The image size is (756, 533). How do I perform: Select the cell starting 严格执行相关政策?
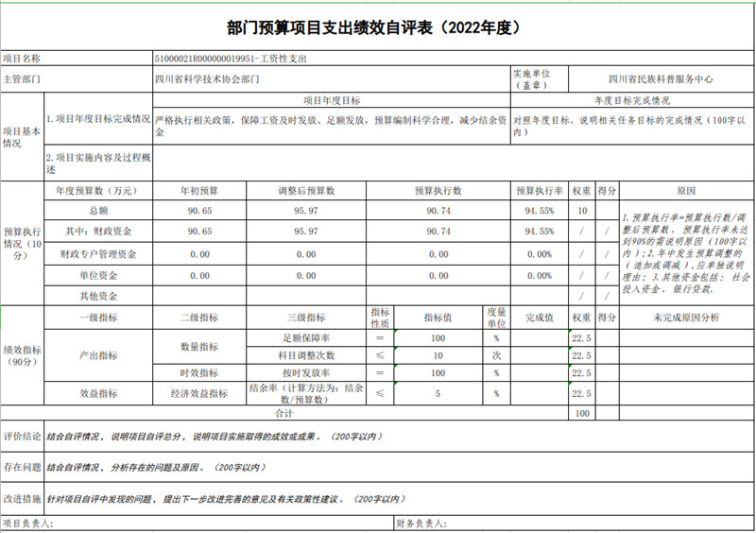(x=332, y=126)
